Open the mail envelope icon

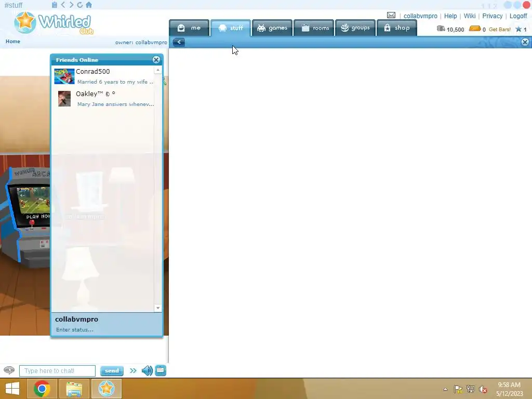click(391, 15)
